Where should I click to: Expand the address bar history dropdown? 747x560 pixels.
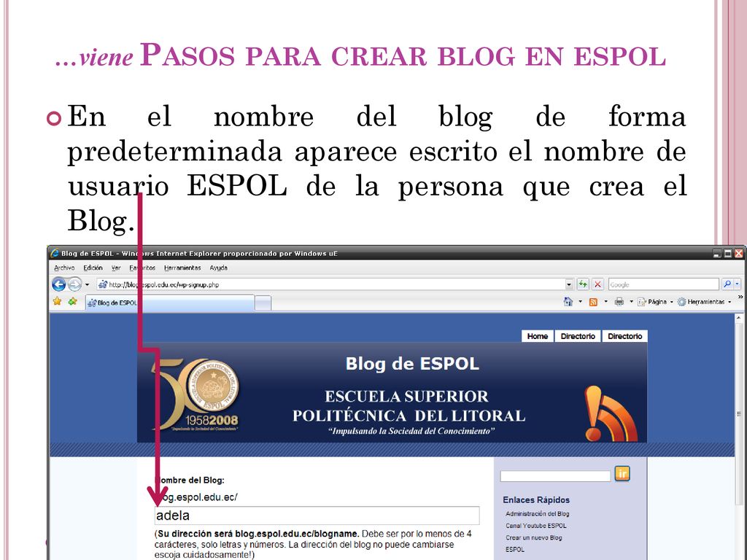pos(569,285)
